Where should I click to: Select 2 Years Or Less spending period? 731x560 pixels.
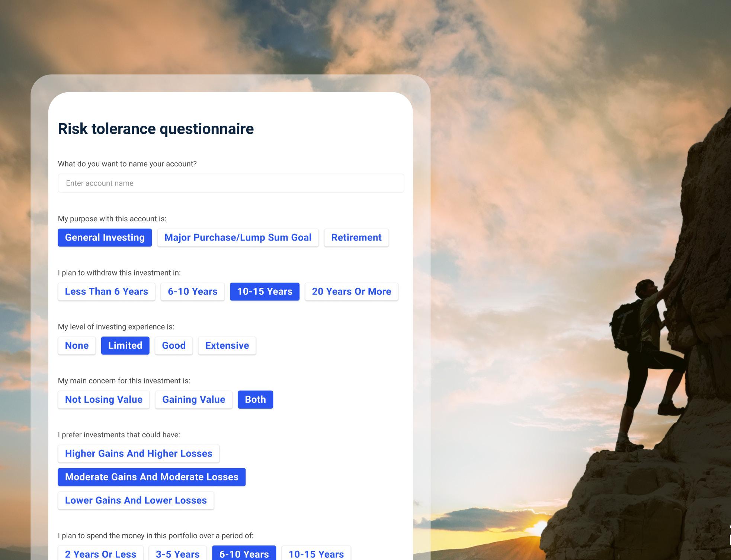pyautogui.click(x=100, y=554)
